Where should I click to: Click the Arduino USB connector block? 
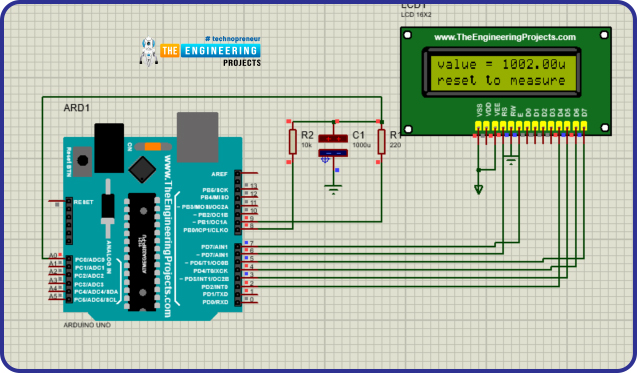[x=197, y=137]
